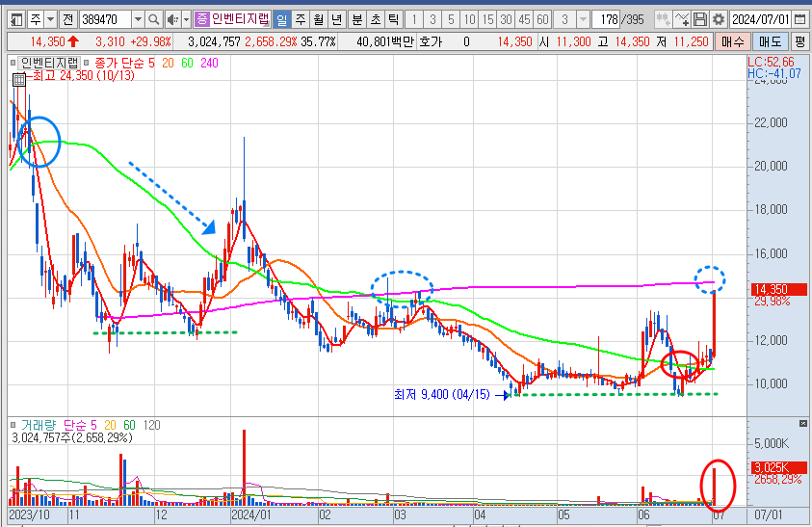Toggle the 거래량 volume legend box

[x=13, y=425]
